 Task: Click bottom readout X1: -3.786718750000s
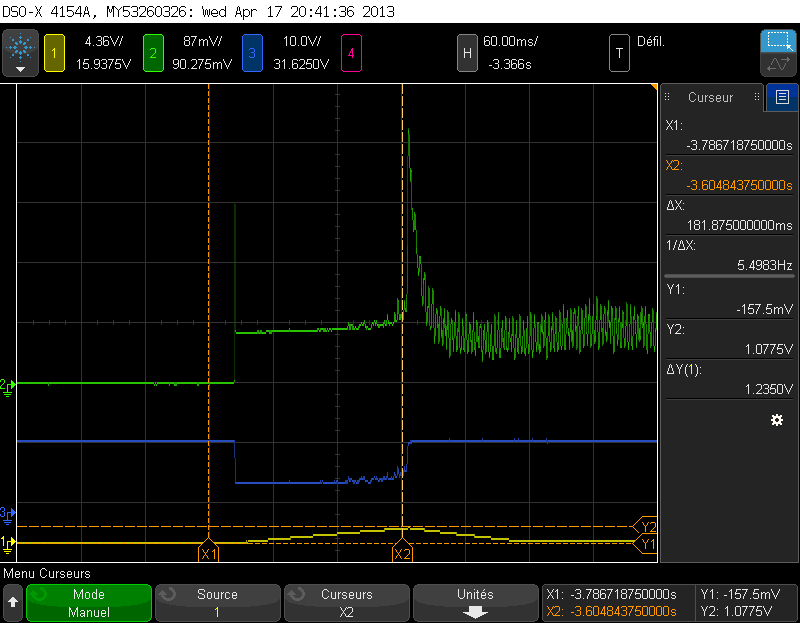(611, 594)
